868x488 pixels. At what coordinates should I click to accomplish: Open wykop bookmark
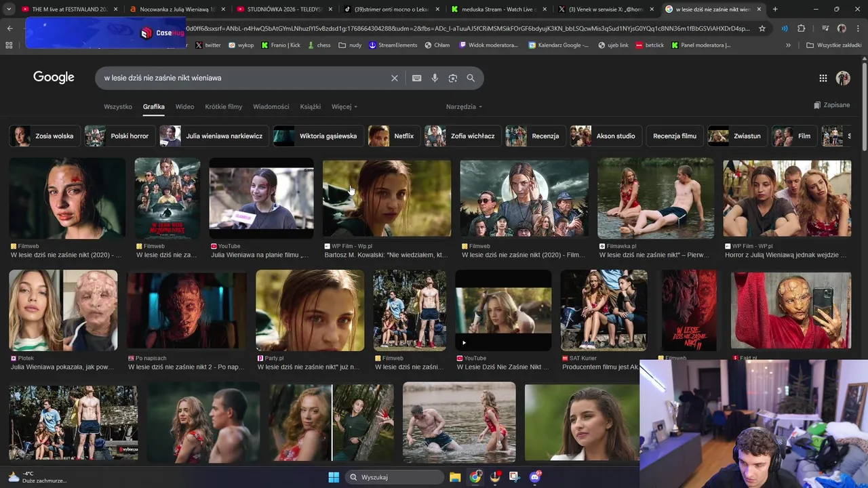click(x=241, y=45)
